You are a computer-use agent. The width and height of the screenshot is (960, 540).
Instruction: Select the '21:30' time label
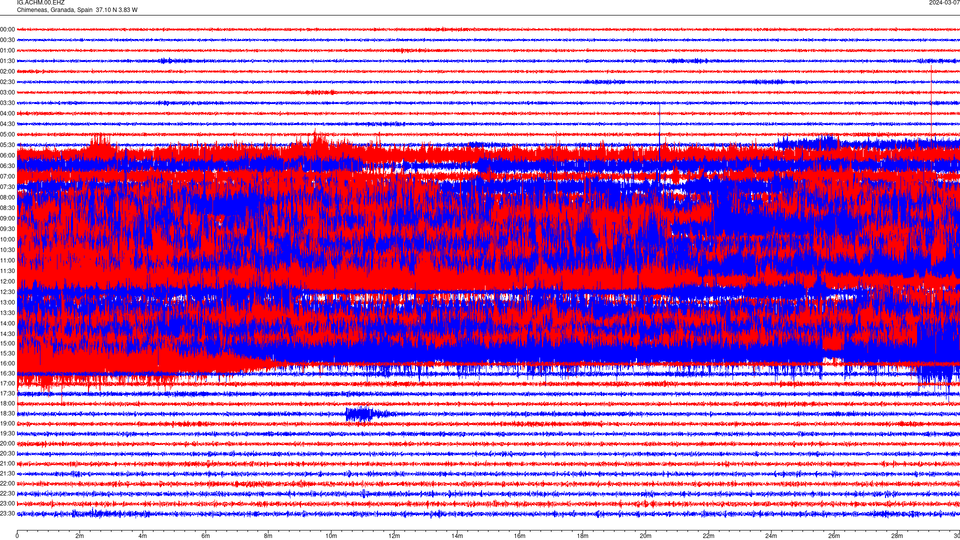point(8,473)
